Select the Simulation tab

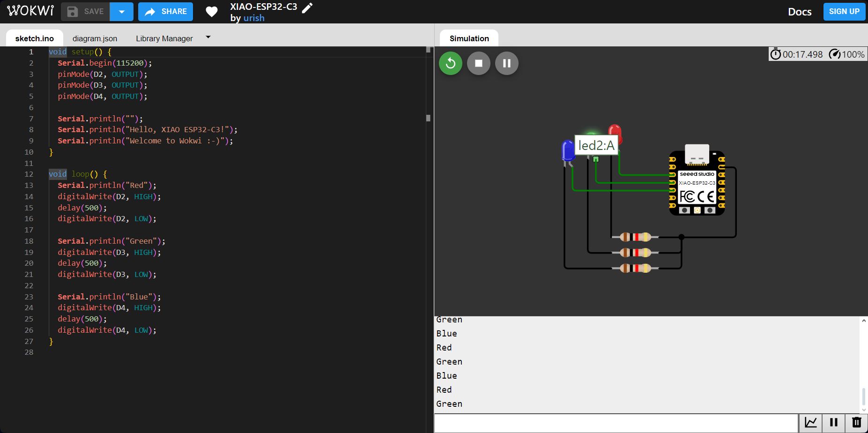tap(469, 38)
